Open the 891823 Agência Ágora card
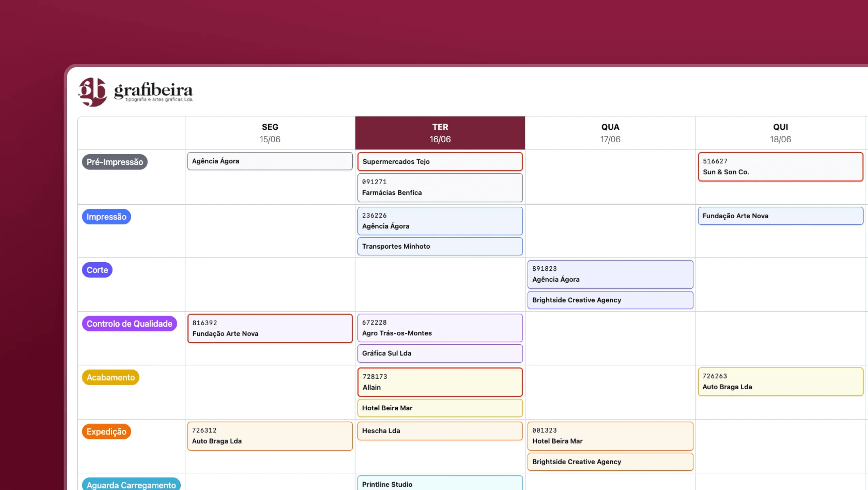The width and height of the screenshot is (868, 490). 610,274
